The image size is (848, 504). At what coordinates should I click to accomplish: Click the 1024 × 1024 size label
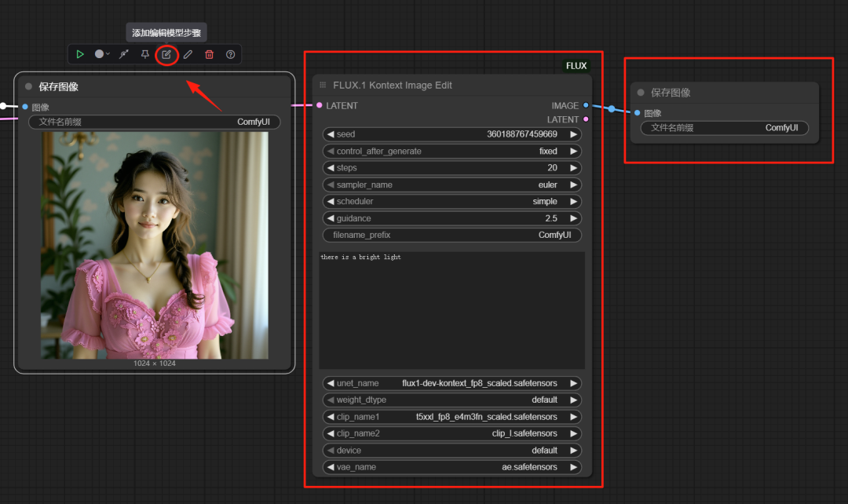155,363
